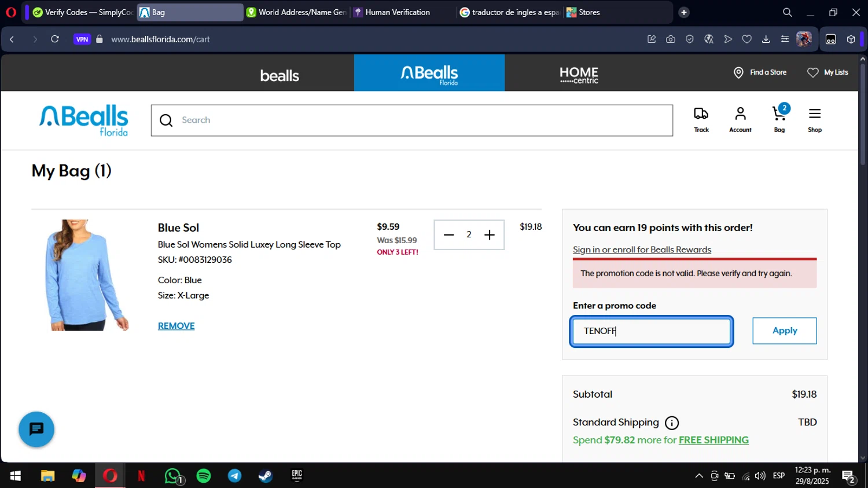The width and height of the screenshot is (868, 488).
Task: Open Netflix from taskbar
Action: click(x=141, y=476)
